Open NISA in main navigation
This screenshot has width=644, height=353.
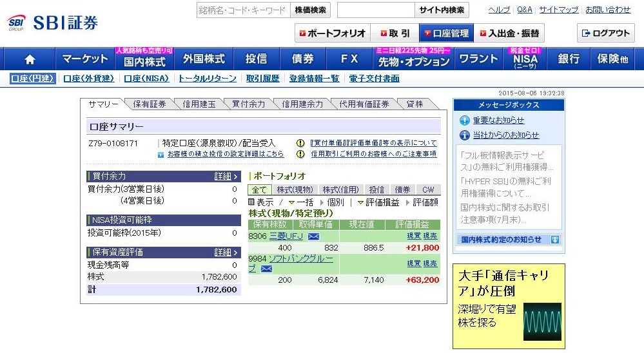[x=525, y=59]
